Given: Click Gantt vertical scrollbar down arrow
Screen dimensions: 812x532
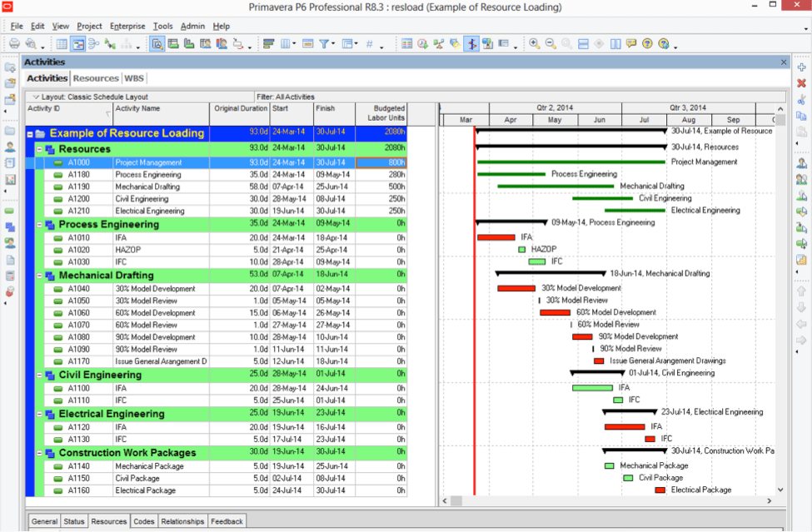Looking at the screenshot, I should [x=780, y=490].
